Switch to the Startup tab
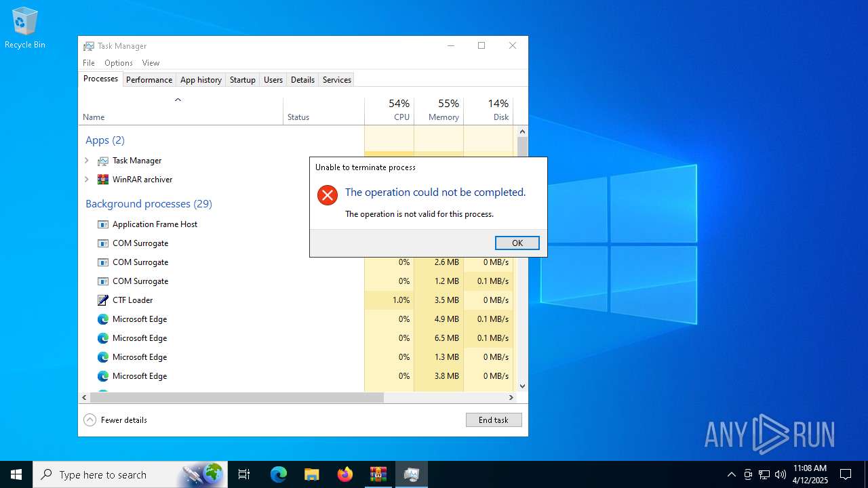Screen dimensions: 868x488 242,80
